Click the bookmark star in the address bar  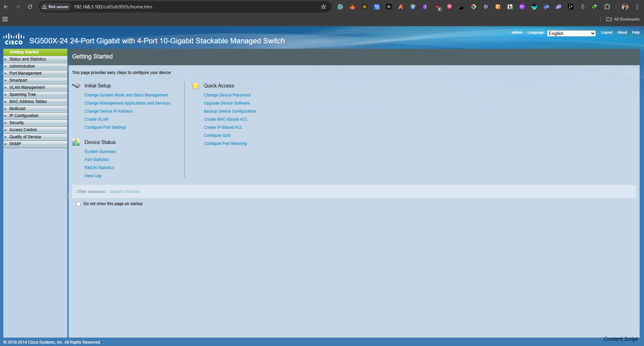[323, 7]
